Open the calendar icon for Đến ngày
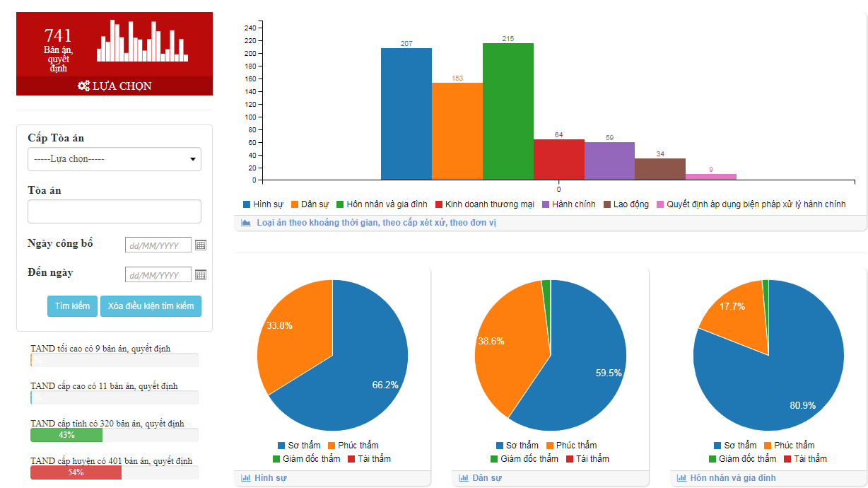 (x=201, y=275)
